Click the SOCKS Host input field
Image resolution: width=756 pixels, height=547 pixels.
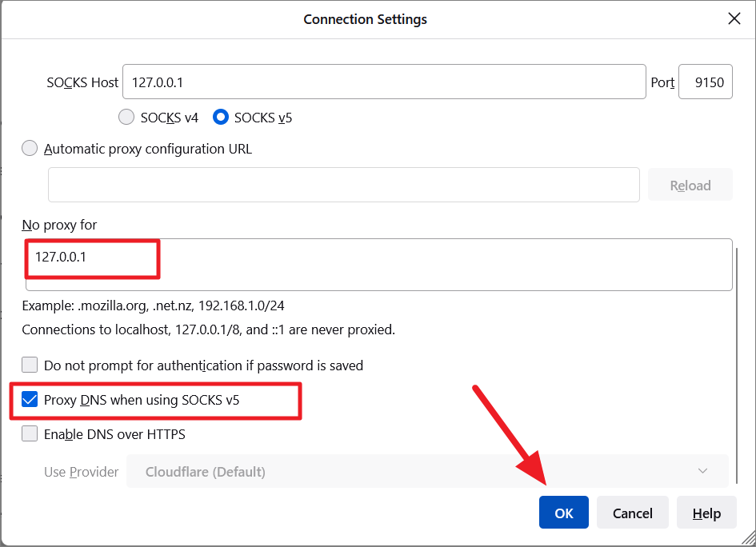(384, 82)
